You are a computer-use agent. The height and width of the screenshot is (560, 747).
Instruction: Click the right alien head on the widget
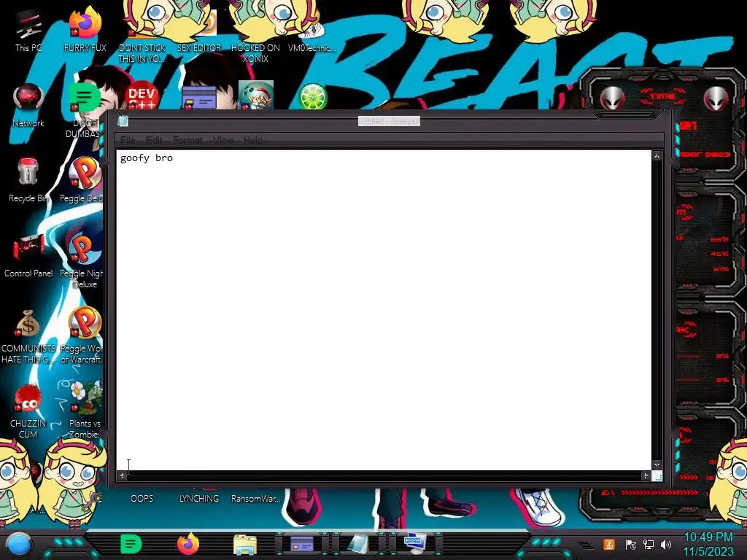716,98
